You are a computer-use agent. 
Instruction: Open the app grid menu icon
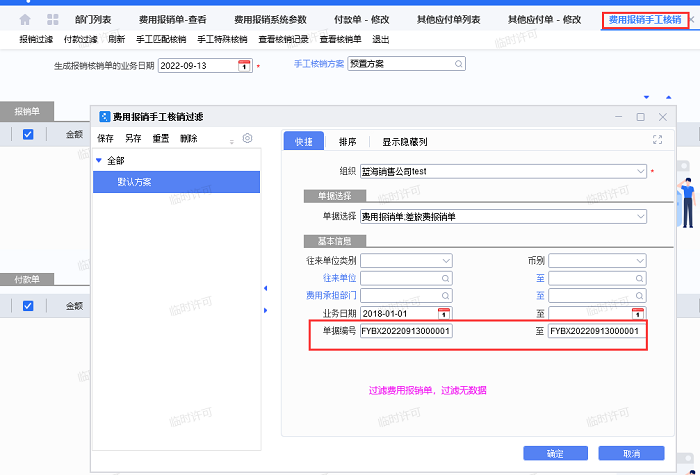click(52, 19)
